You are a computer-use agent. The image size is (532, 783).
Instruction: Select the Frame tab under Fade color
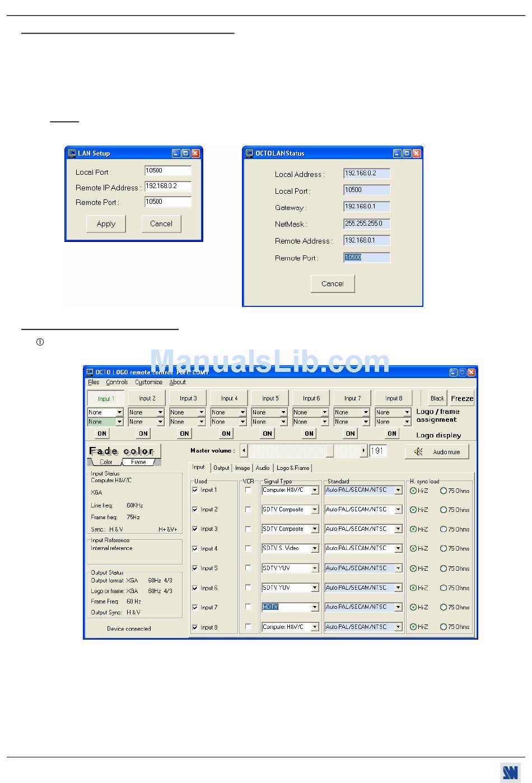click(x=139, y=462)
